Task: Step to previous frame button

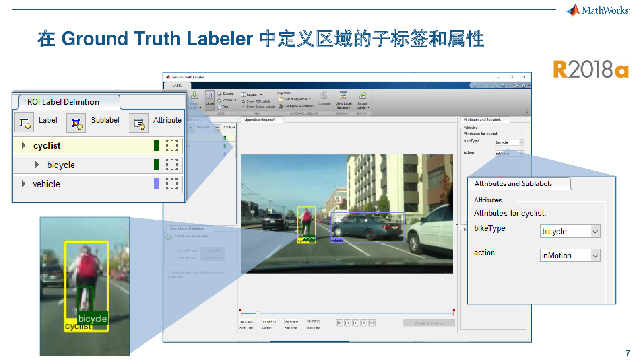Action: click(348, 323)
